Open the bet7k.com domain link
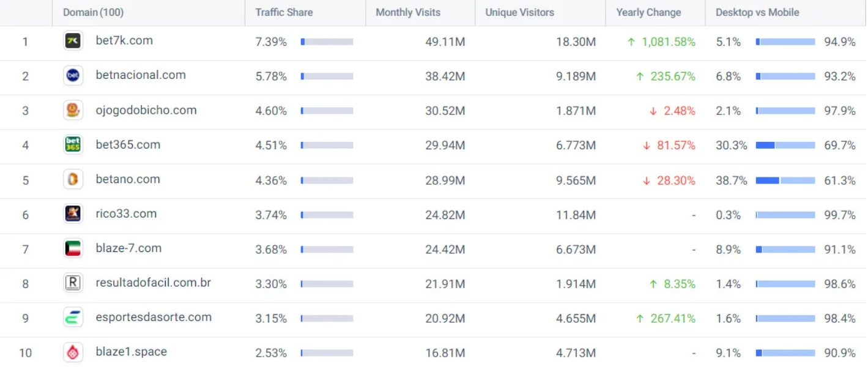The width and height of the screenshot is (868, 367). [x=124, y=41]
